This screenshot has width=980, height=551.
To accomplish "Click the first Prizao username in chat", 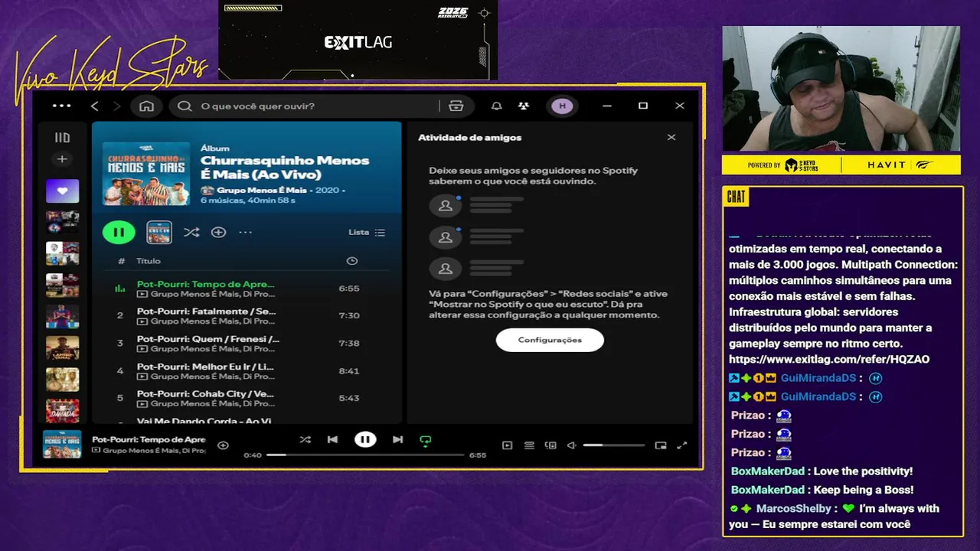I will pos(748,416).
